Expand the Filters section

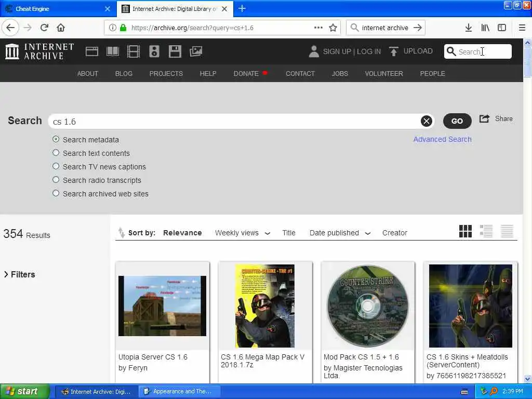tap(19, 274)
